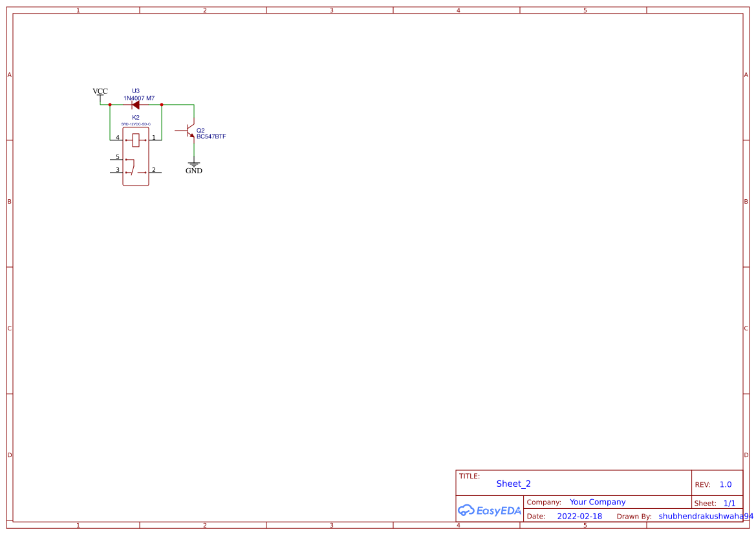Click the Sheet_2 title text
This screenshot has height=536, width=756.
(513, 484)
